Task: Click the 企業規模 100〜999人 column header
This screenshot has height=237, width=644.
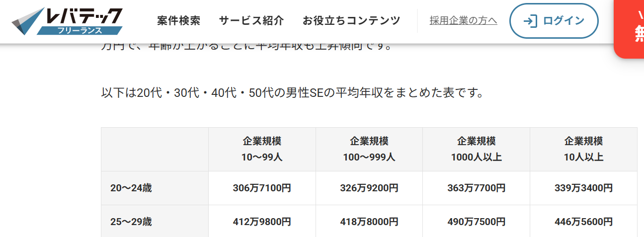Action: pos(369,149)
